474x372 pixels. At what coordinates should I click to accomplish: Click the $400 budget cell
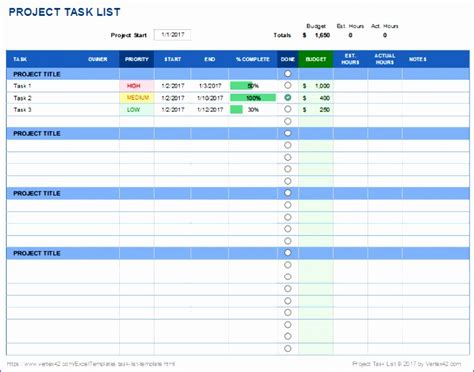[316, 98]
